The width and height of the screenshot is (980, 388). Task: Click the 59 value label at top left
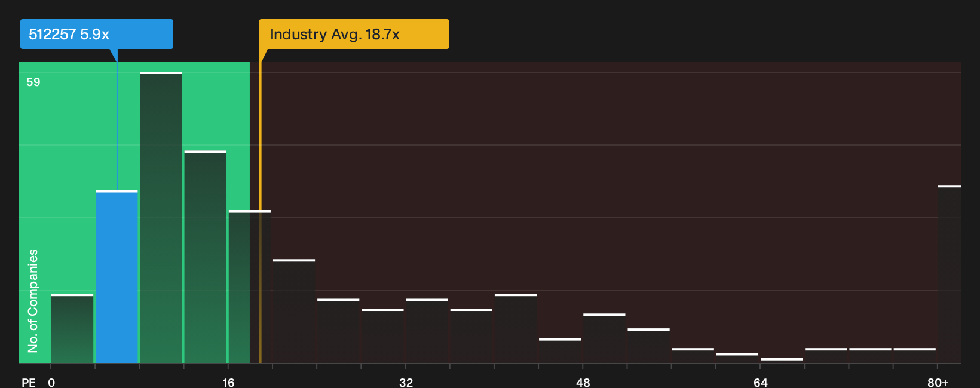tap(33, 82)
